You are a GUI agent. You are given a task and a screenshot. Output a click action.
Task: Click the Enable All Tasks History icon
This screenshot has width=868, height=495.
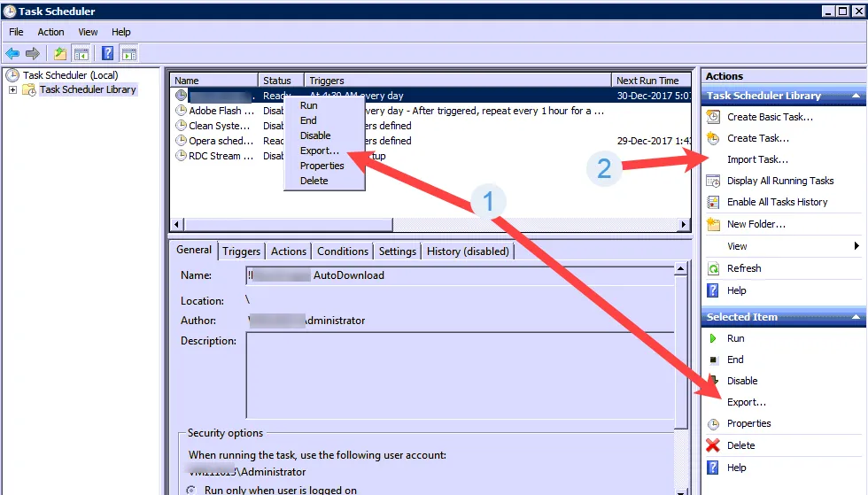(714, 202)
